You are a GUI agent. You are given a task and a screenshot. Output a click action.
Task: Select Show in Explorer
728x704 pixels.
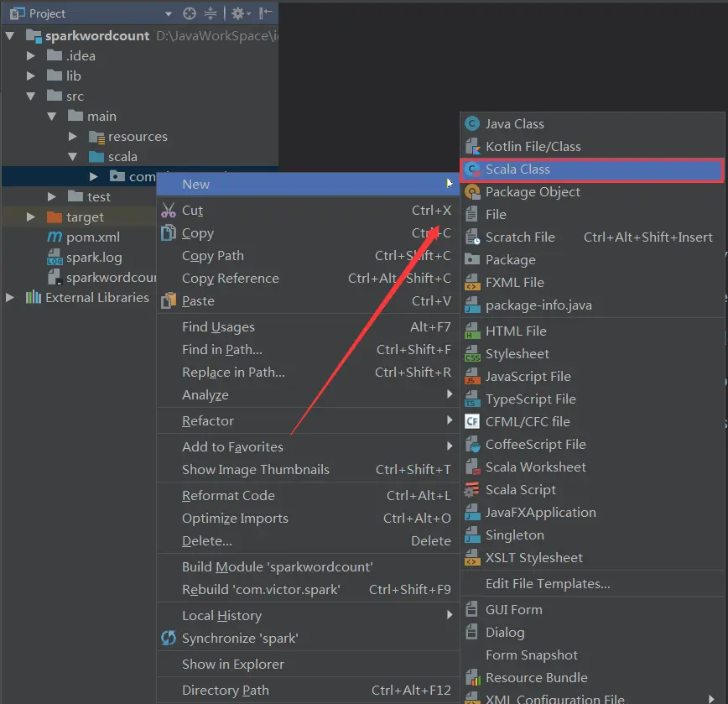point(308,665)
